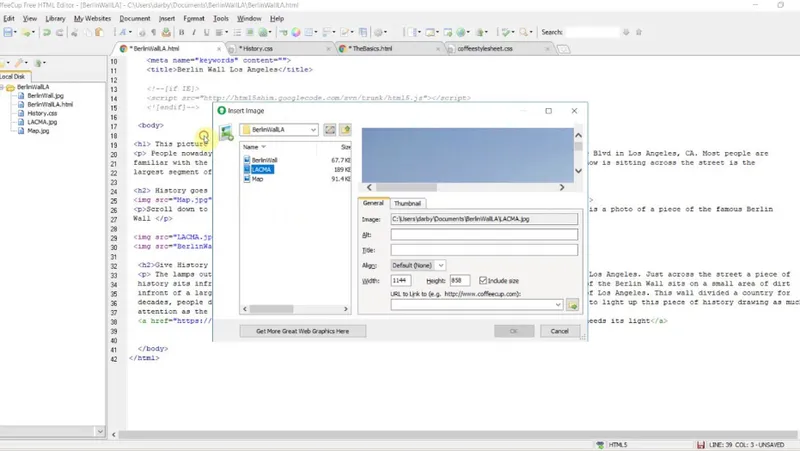Switch to the History.css editor tab
The height and width of the screenshot is (451, 800).
pyautogui.click(x=257, y=48)
